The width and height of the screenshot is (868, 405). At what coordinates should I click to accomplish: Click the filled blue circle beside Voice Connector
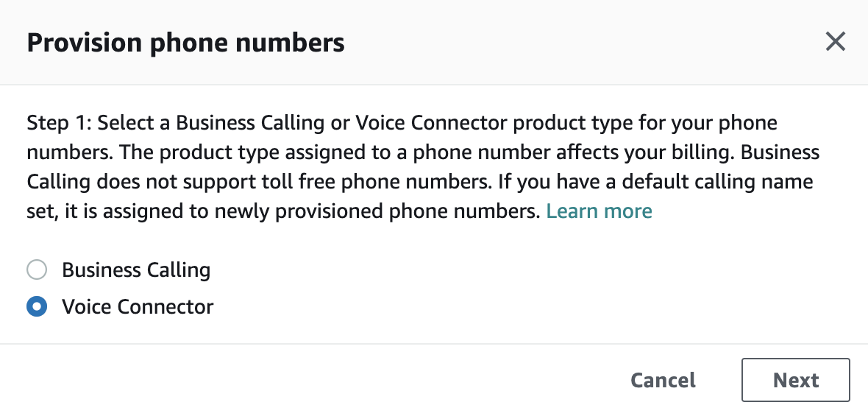click(x=37, y=306)
